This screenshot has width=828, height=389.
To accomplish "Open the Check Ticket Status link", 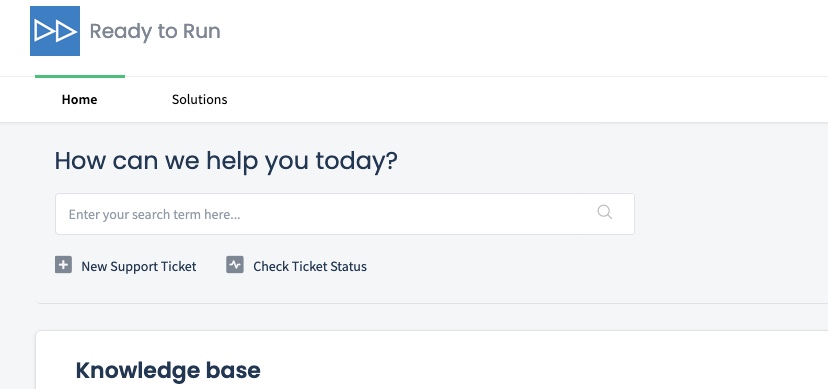I will point(310,266).
